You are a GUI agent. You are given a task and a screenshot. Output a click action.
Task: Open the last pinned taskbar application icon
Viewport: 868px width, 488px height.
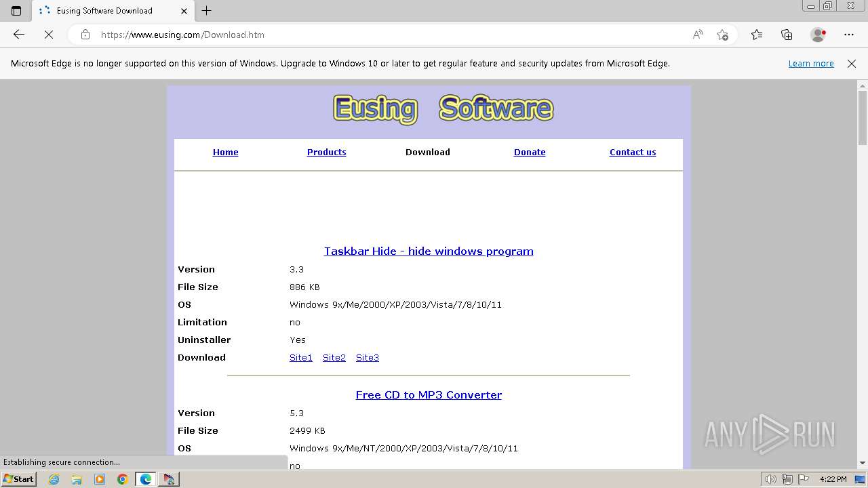pyautogui.click(x=169, y=479)
